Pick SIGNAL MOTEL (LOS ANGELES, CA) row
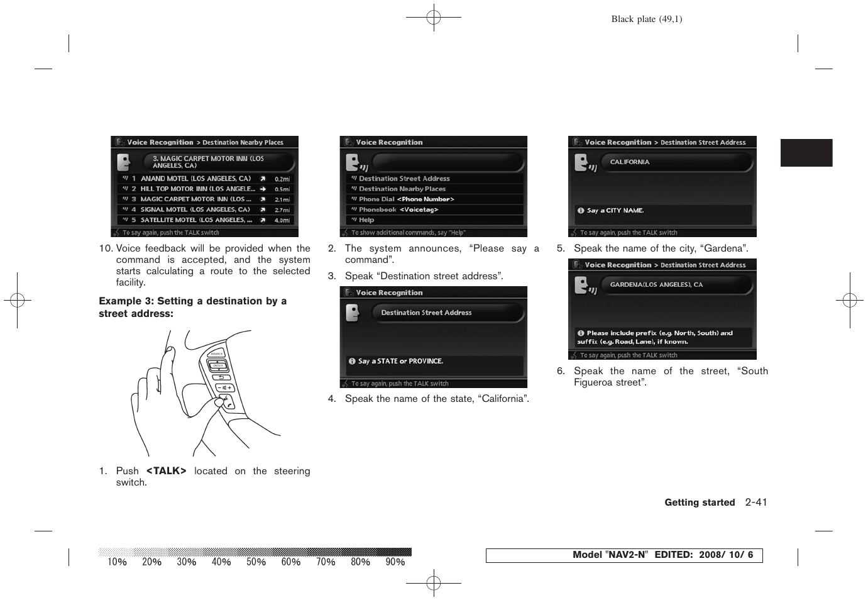 205,209
